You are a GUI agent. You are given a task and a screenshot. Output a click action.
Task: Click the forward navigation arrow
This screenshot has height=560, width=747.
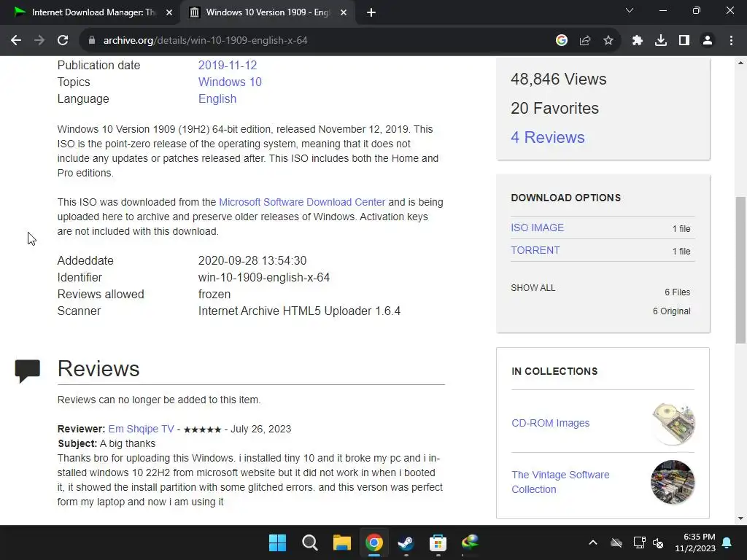click(39, 41)
